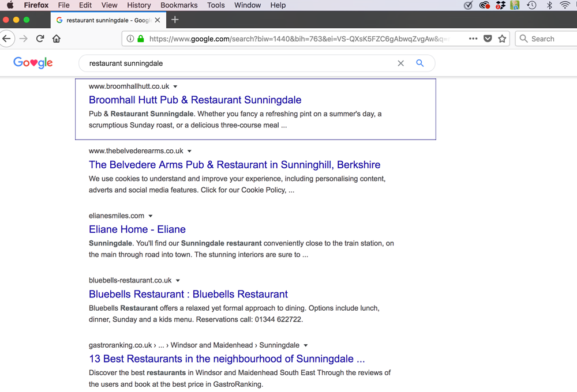Open Broomhall Hutt Pub & Restaurant Sunningdale link
Image resolution: width=577 pixels, height=392 pixels.
point(195,100)
